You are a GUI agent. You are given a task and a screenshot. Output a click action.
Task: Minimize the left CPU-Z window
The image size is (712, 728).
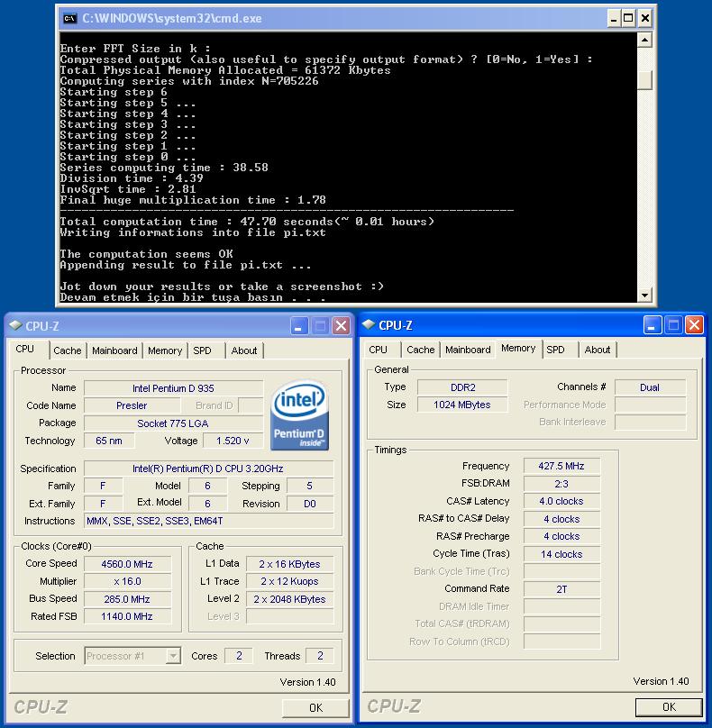point(299,326)
